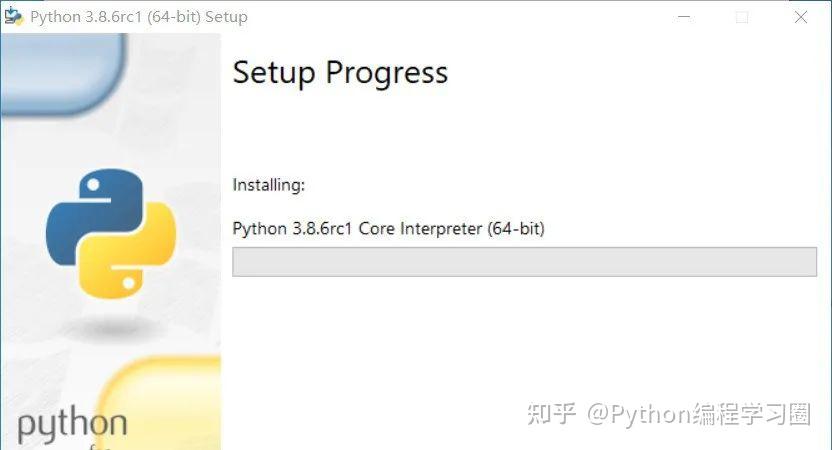Click the "Installing:" label

(x=268, y=185)
